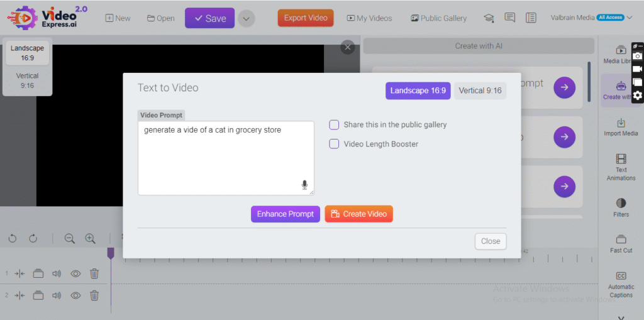Click the zoom out magnifier icon
This screenshot has height=320, width=644.
(x=70, y=238)
